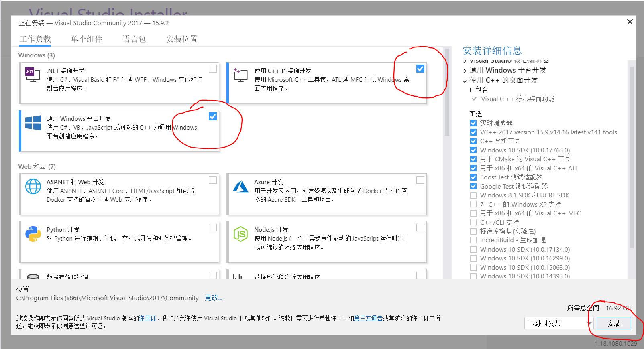The width and height of the screenshot is (644, 349).
Task: Check IncrediBuild - 生成加速 option
Action: click(x=473, y=240)
